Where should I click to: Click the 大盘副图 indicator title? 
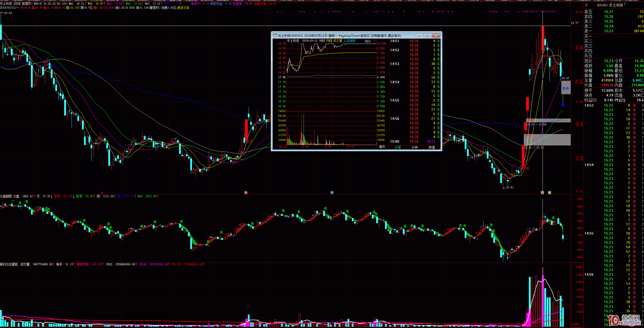(6, 196)
